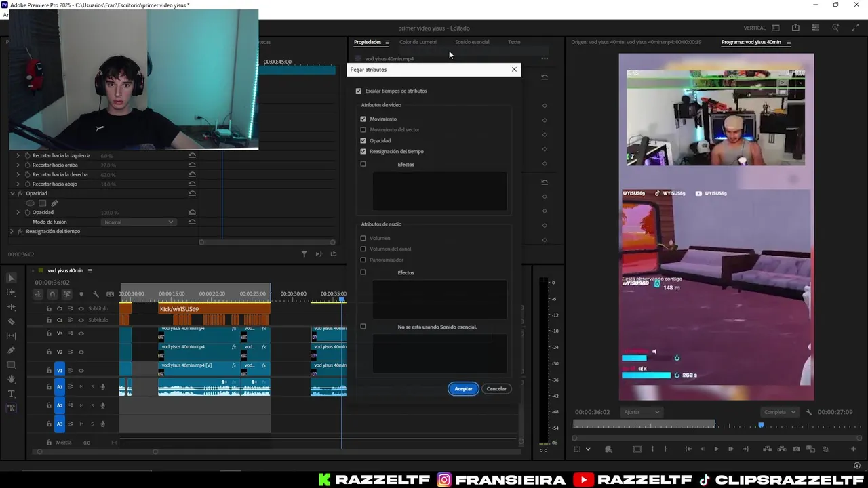This screenshot has width=868, height=488.
Task: Play the Program monitor video
Action: tap(716, 449)
